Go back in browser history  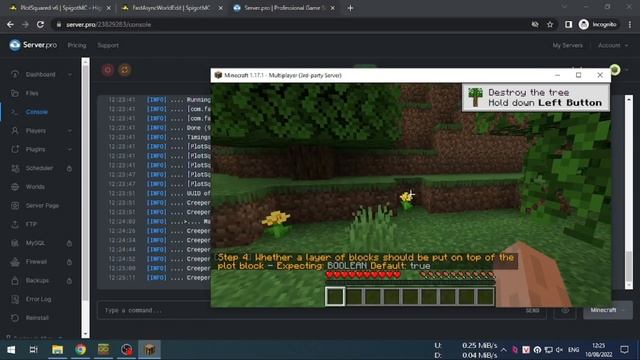tap(10, 24)
